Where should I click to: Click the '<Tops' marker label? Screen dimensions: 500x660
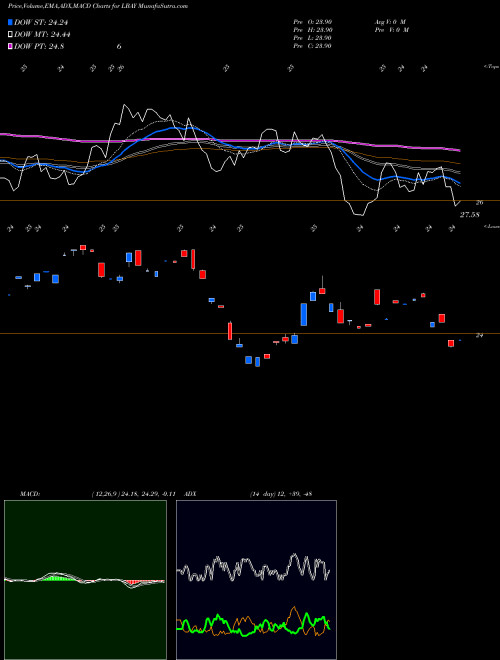492,67
